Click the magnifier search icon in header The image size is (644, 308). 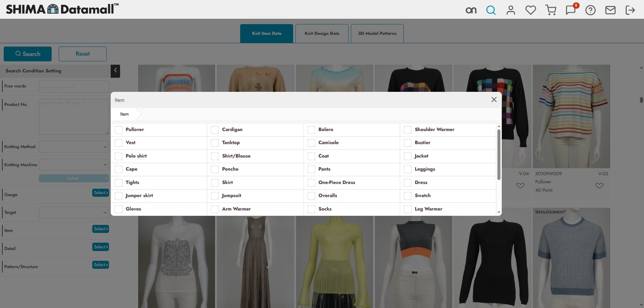491,10
